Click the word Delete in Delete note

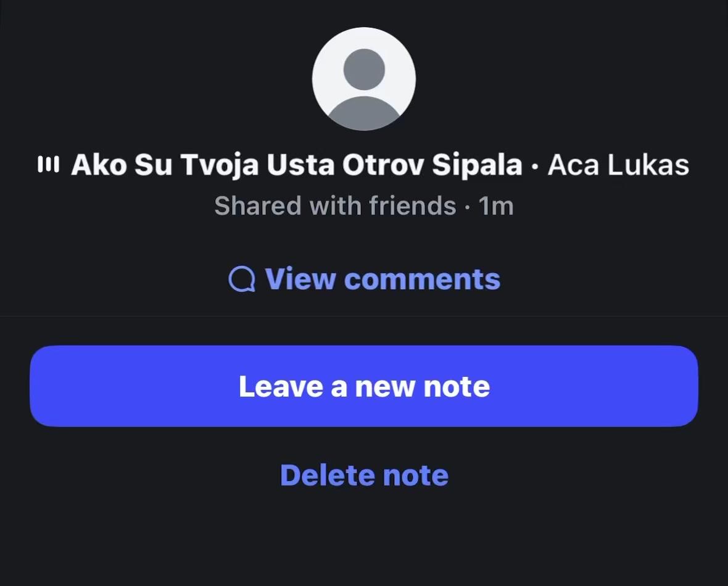(x=328, y=475)
